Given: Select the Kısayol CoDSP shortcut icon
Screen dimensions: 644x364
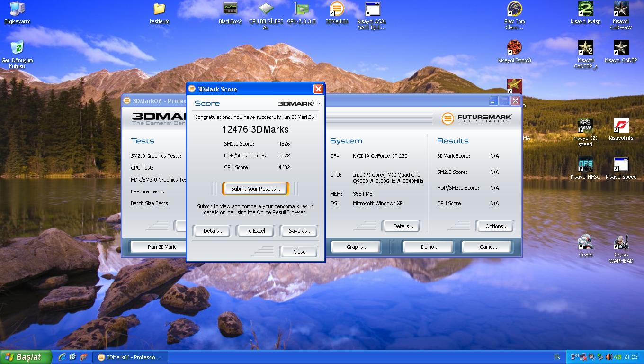Looking at the screenshot, I should 621,52.
